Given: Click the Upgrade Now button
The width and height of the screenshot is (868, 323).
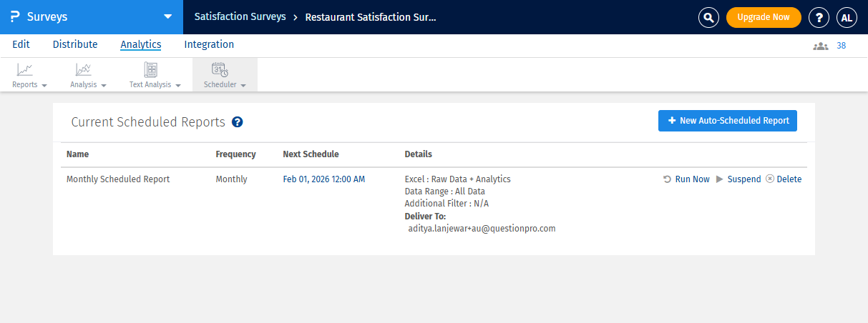Looking at the screenshot, I should click(x=764, y=18).
